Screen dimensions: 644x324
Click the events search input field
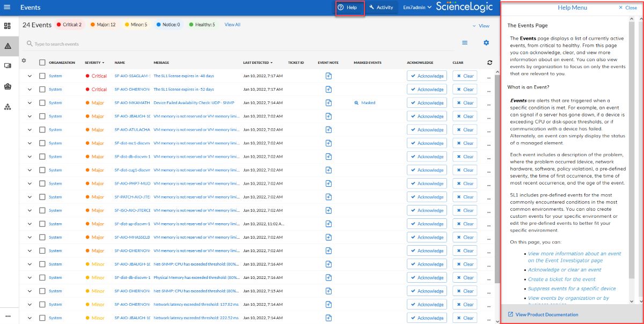point(107,43)
